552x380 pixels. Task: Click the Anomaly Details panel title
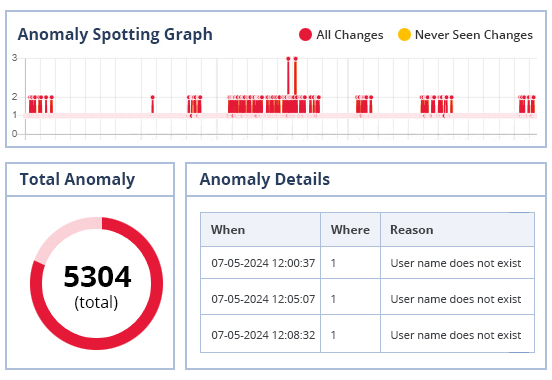(x=265, y=179)
